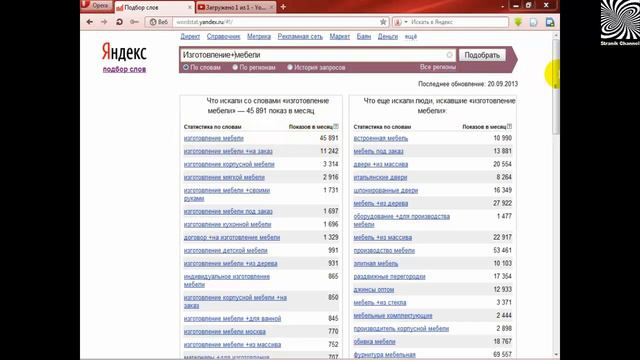Open the Деньги link
Screen dimensions: 640x360
[388, 37]
